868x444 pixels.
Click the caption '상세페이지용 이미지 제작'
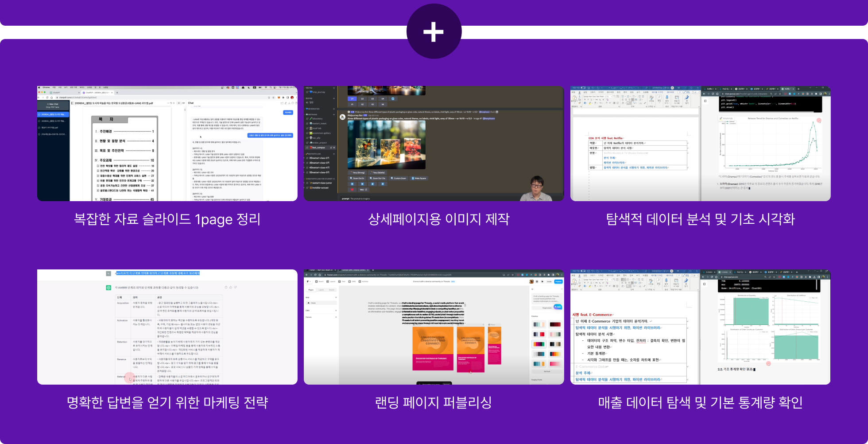(x=438, y=219)
